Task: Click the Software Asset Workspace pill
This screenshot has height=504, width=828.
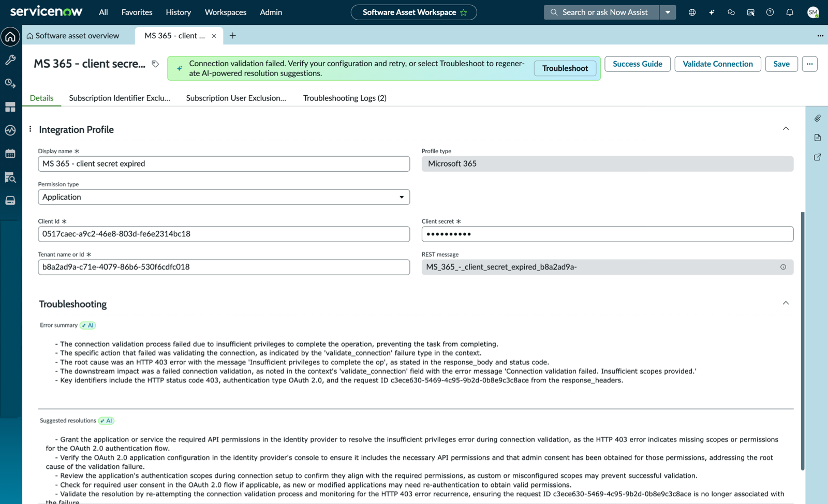Action: pyautogui.click(x=413, y=12)
